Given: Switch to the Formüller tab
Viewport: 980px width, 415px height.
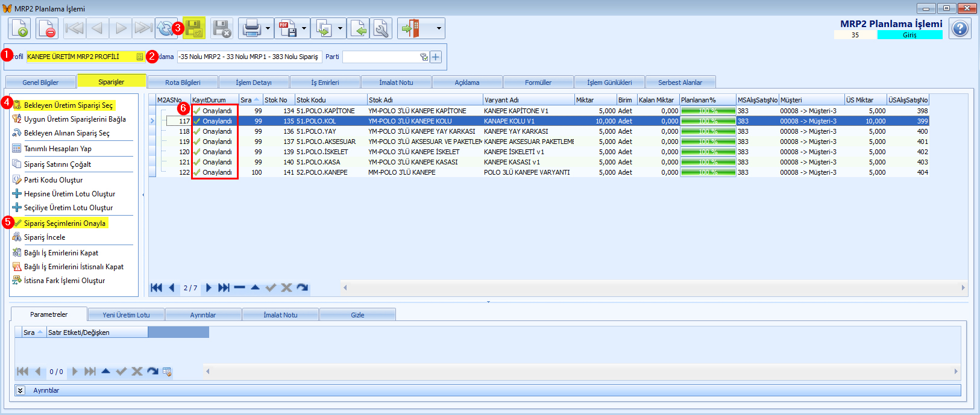Looking at the screenshot, I should [x=538, y=83].
